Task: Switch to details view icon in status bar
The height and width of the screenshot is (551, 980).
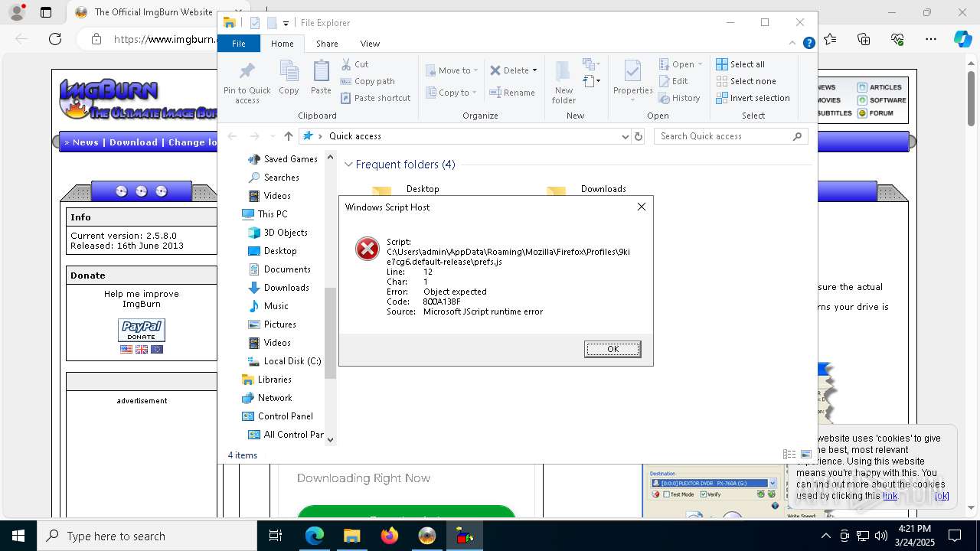Action: pyautogui.click(x=789, y=455)
